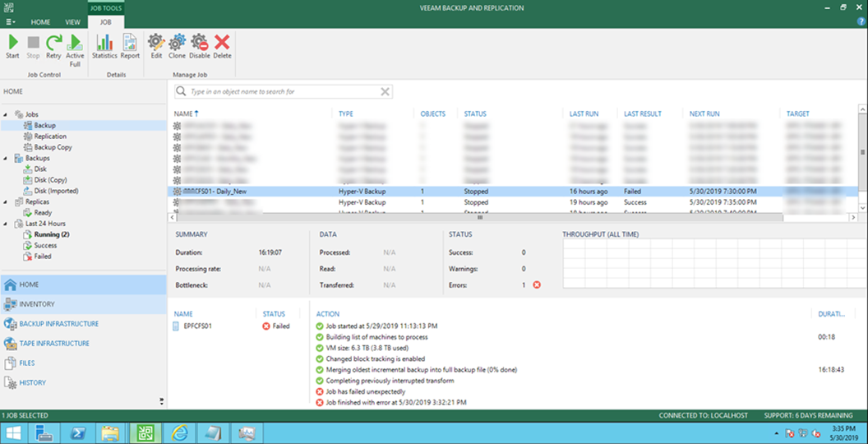Disable the selected job

click(x=199, y=47)
